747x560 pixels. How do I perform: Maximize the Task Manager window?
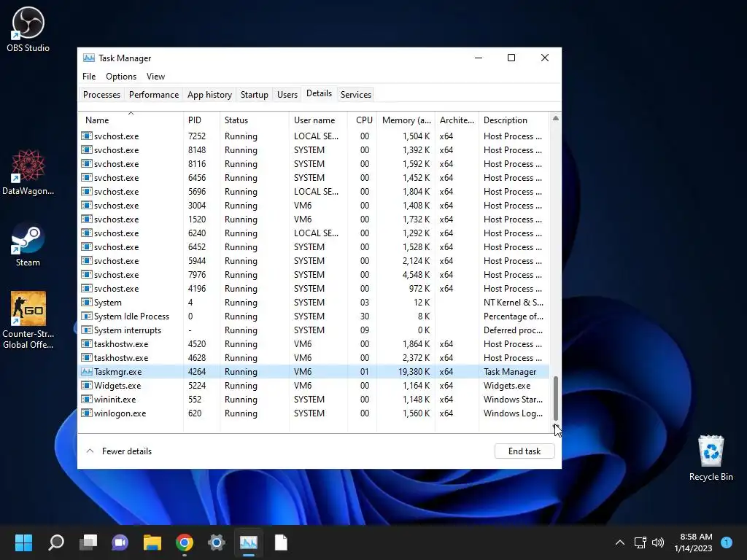click(511, 58)
